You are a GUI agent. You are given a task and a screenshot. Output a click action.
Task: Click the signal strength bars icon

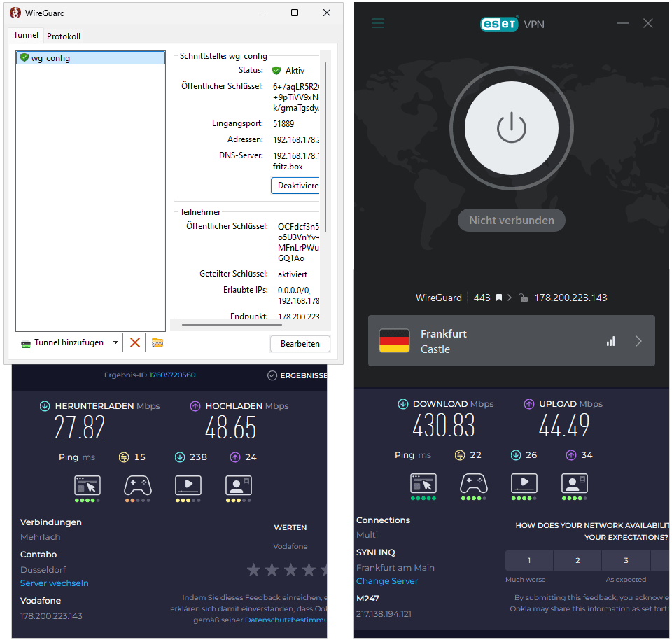[610, 341]
